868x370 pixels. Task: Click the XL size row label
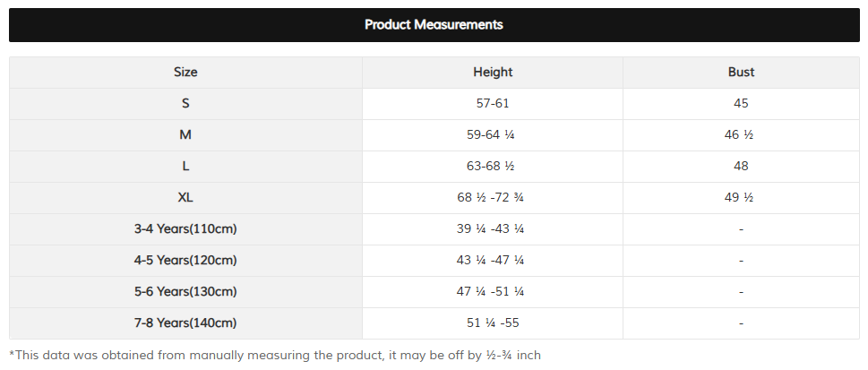point(185,198)
